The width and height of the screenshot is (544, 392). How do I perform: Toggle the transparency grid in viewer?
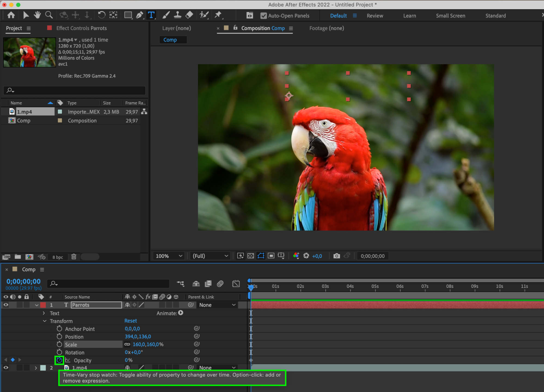(251, 256)
